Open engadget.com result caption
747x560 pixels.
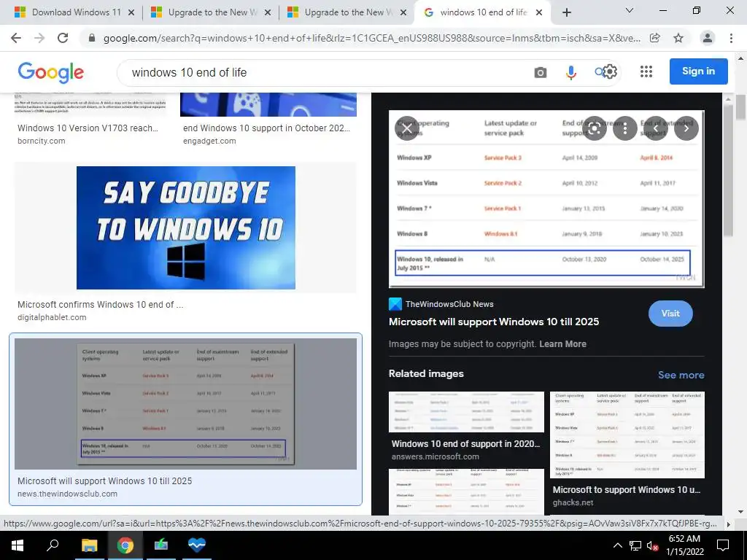[x=266, y=134]
